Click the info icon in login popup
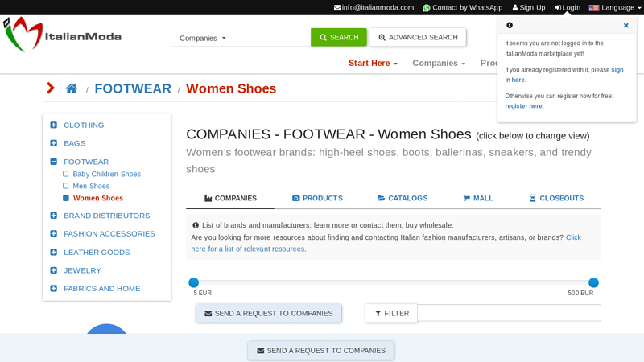 (510, 26)
